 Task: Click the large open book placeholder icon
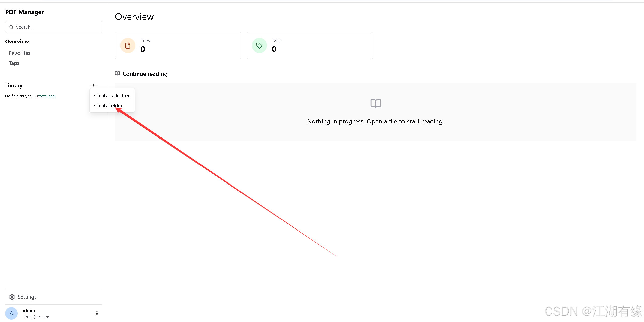376,103
